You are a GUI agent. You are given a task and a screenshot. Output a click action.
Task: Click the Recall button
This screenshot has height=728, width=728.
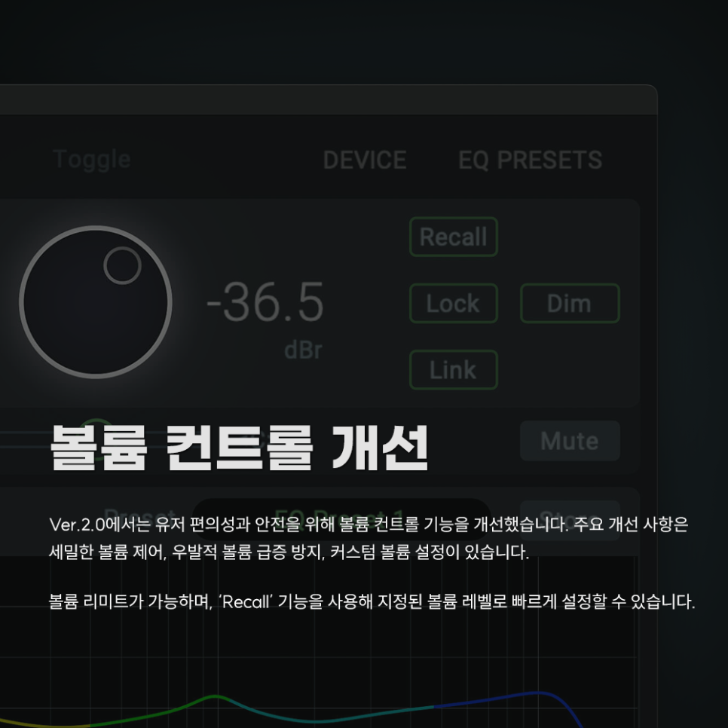tap(454, 237)
